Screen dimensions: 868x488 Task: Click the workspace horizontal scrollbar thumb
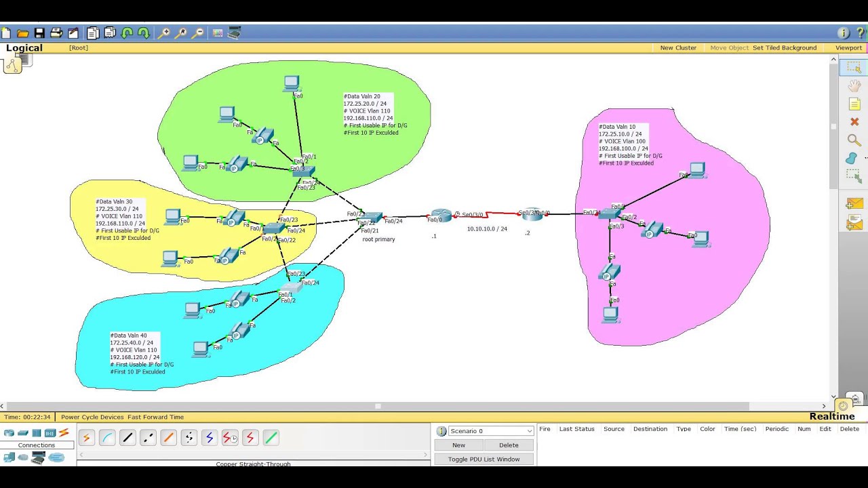pyautogui.click(x=378, y=406)
